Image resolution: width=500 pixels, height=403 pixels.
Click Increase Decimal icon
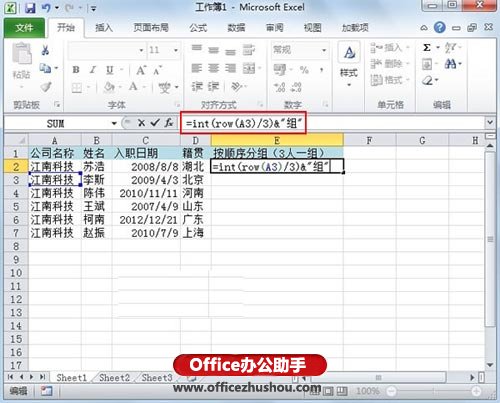click(279, 87)
